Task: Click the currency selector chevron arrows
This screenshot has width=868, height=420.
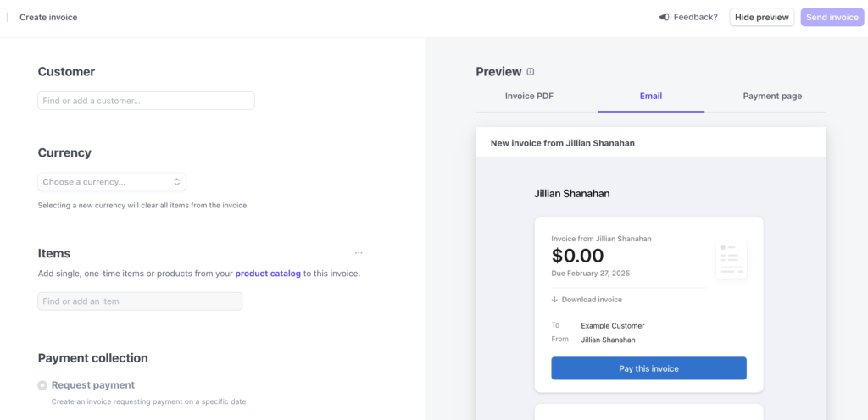Action: [x=176, y=182]
